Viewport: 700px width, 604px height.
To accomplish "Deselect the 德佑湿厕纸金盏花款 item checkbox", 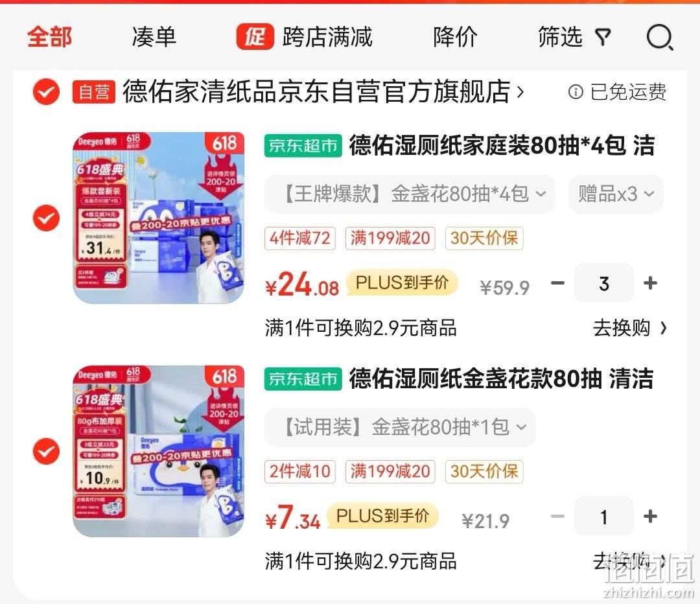I will 47,451.
